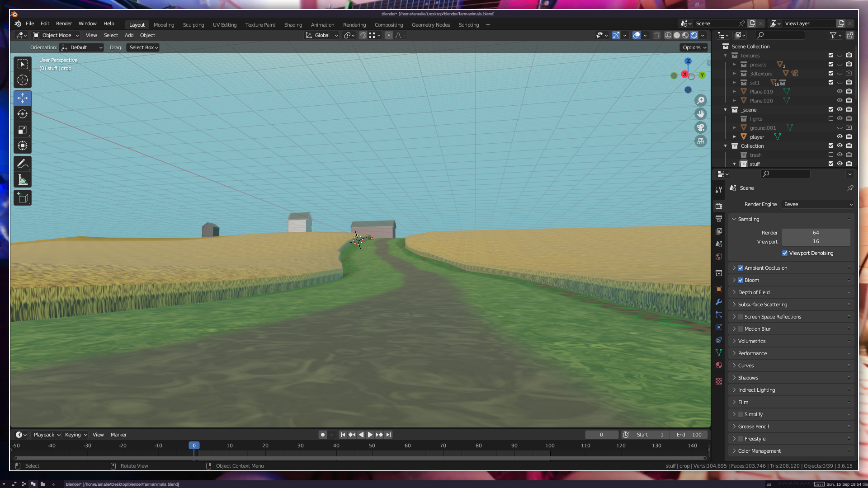The width and height of the screenshot is (868, 488).
Task: Click the Render samples value field
Action: coord(816,233)
